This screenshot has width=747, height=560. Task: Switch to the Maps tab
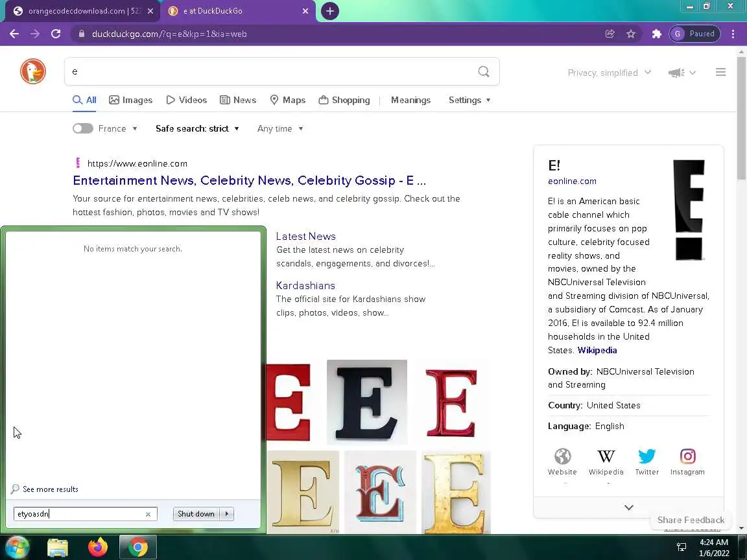(x=287, y=100)
